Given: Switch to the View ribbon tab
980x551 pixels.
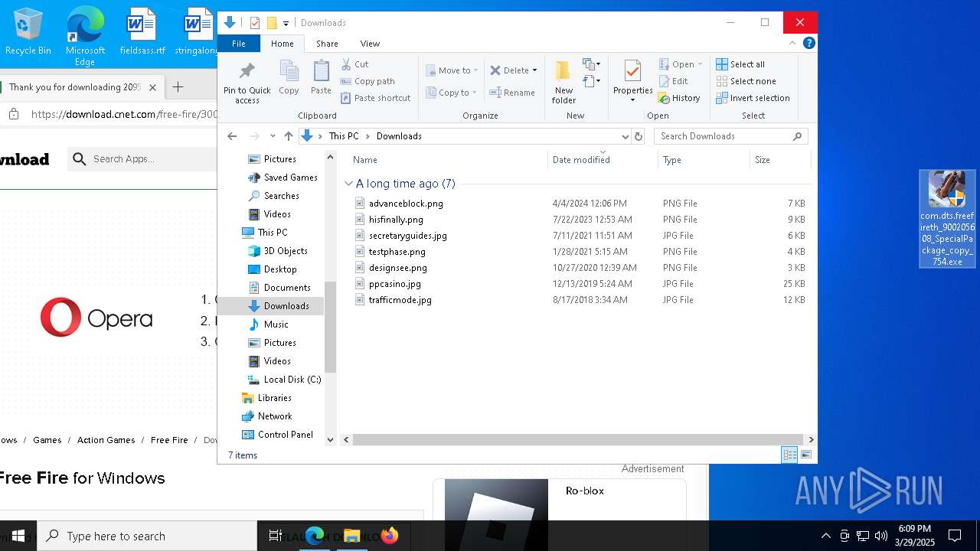Looking at the screenshot, I should click(x=370, y=44).
